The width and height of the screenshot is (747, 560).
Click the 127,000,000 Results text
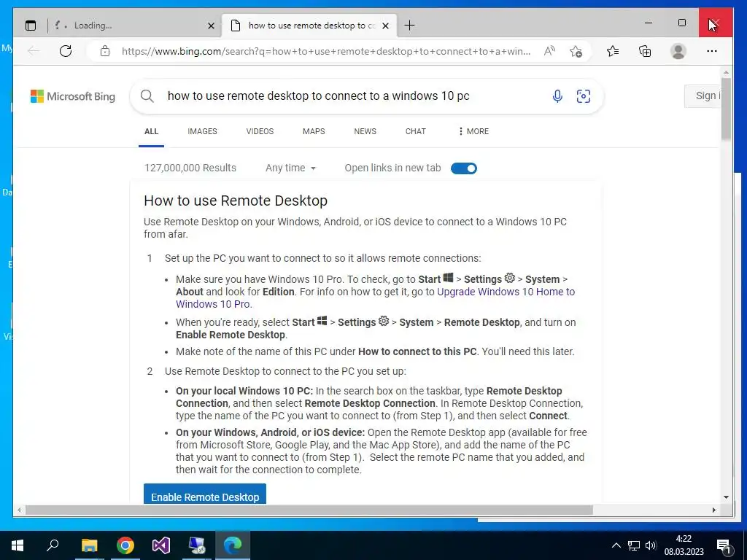click(x=190, y=168)
